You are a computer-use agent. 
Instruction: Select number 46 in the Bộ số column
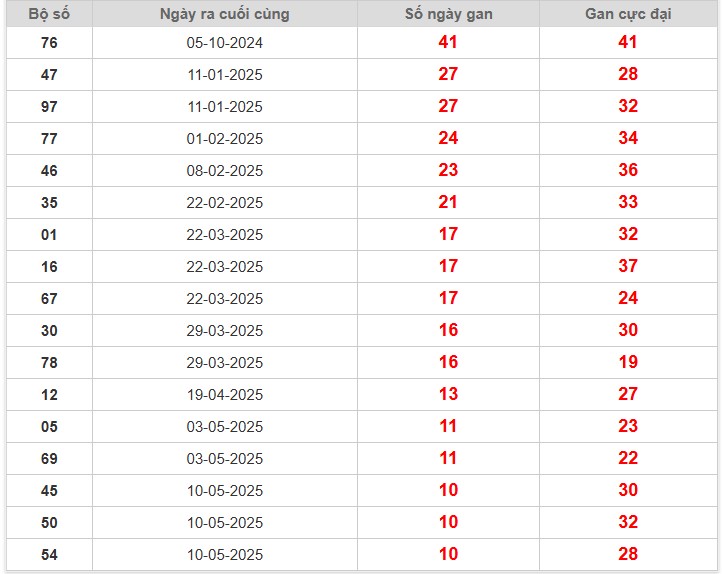49,170
